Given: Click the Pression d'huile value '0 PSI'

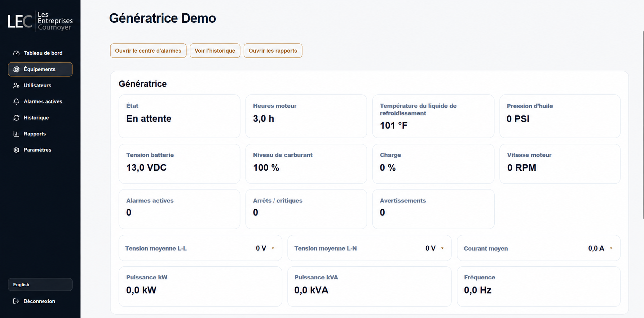Looking at the screenshot, I should click(518, 119).
